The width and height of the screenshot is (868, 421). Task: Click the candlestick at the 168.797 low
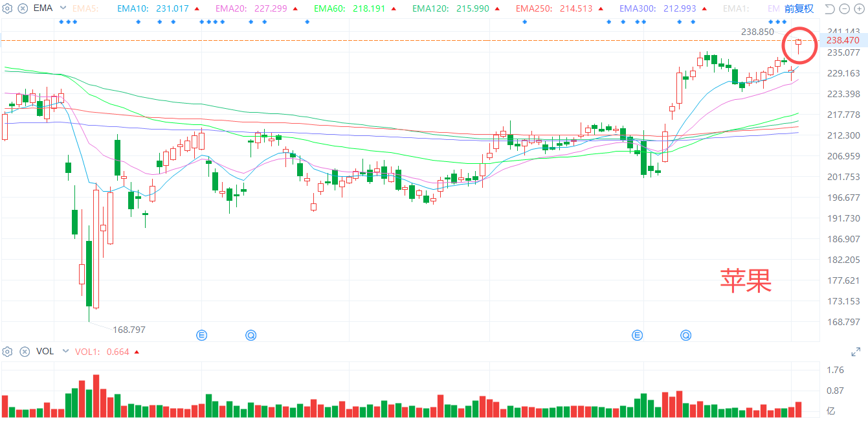pyautogui.click(x=89, y=274)
